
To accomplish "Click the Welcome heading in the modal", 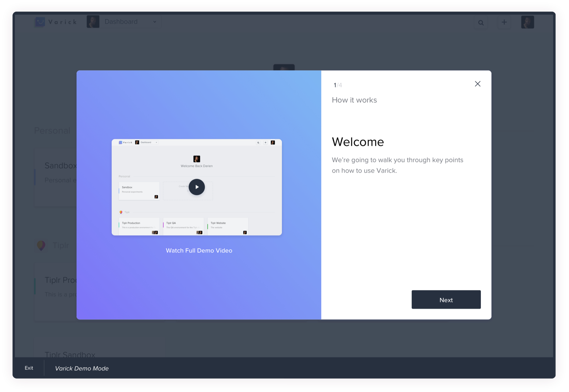I will (358, 142).
